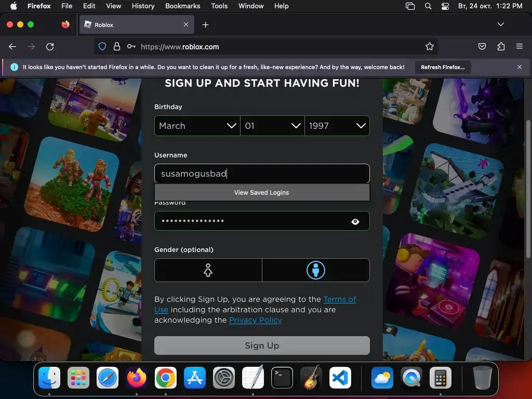The image size is (532, 399).
Task: Select the female gender option
Action: [x=208, y=270]
